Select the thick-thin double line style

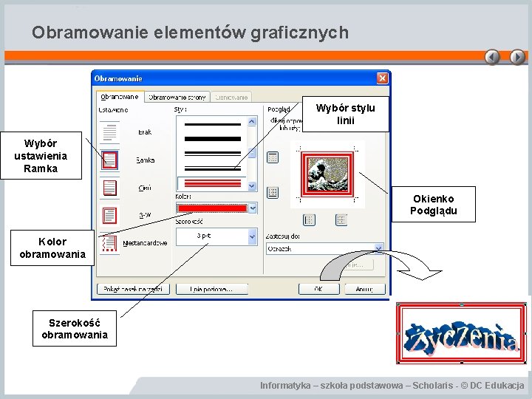[x=213, y=168]
